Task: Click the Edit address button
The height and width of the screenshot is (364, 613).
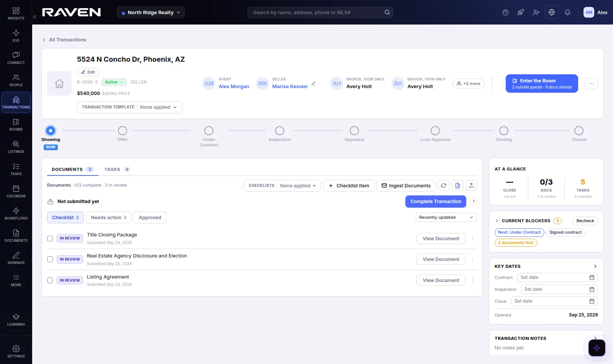Action: (88, 72)
